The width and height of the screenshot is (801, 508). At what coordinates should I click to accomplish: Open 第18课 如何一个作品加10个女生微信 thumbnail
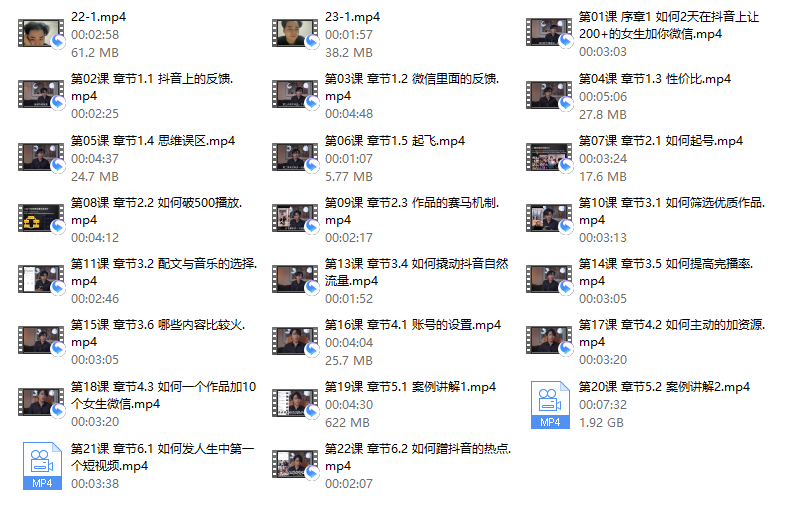(41, 402)
